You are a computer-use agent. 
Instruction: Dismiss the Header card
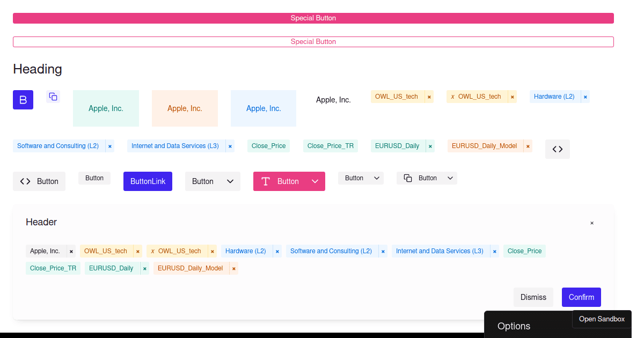(533, 297)
